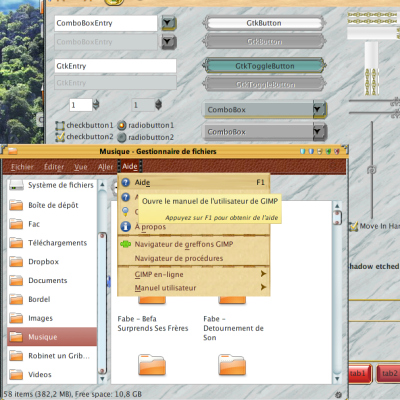This screenshot has width=400, height=400.
Task: Click the disabled GtkToggleButton
Action: tap(264, 84)
